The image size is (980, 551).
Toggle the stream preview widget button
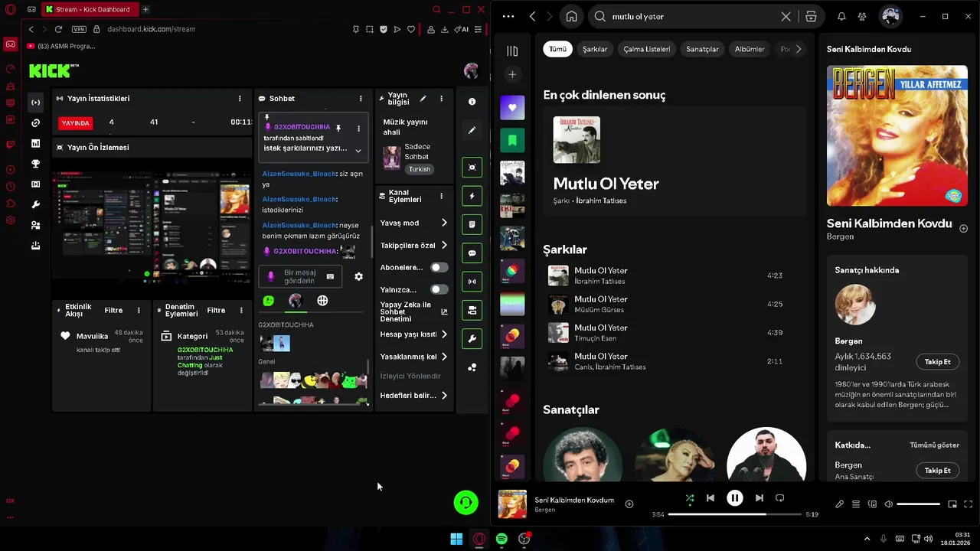pyautogui.click(x=472, y=168)
